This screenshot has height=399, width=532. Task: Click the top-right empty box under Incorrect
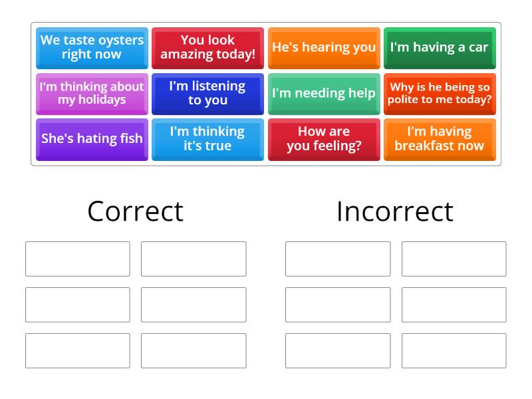(454, 259)
